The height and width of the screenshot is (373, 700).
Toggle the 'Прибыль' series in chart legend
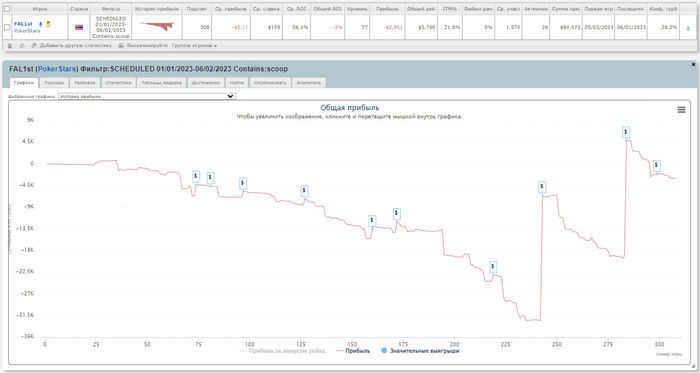353,351
